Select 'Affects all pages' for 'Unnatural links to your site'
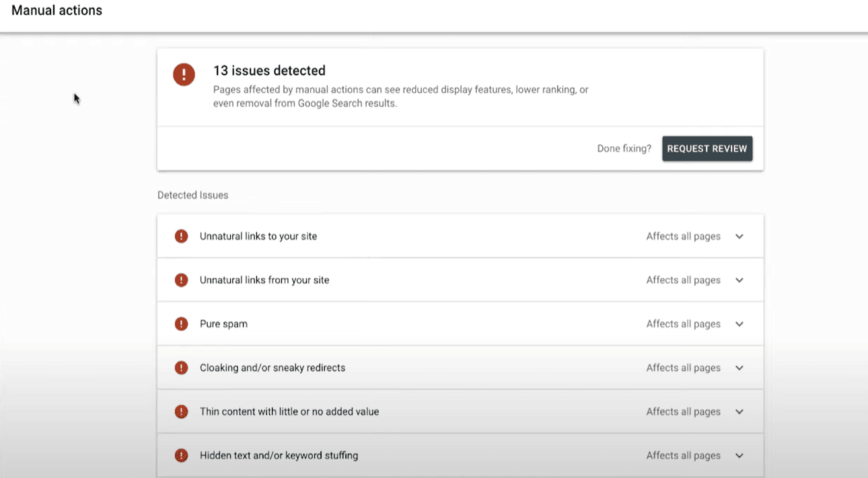The height and width of the screenshot is (478, 868). click(683, 236)
